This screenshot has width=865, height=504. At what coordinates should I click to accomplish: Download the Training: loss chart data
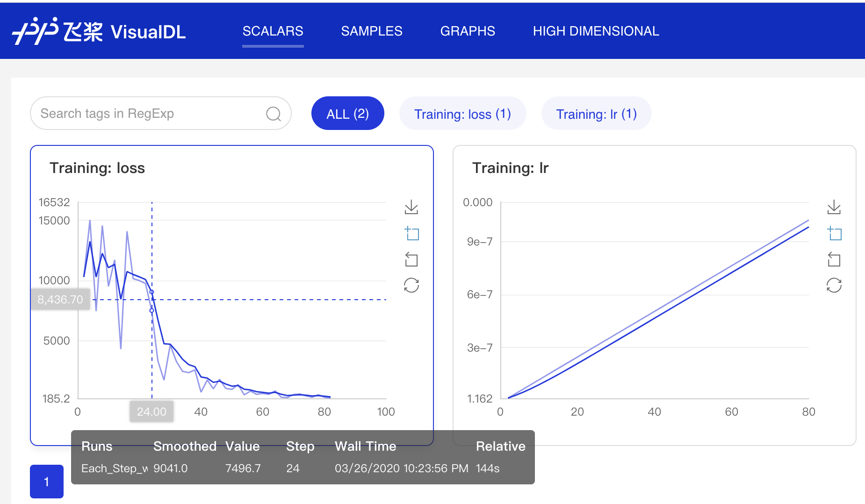[411, 207]
